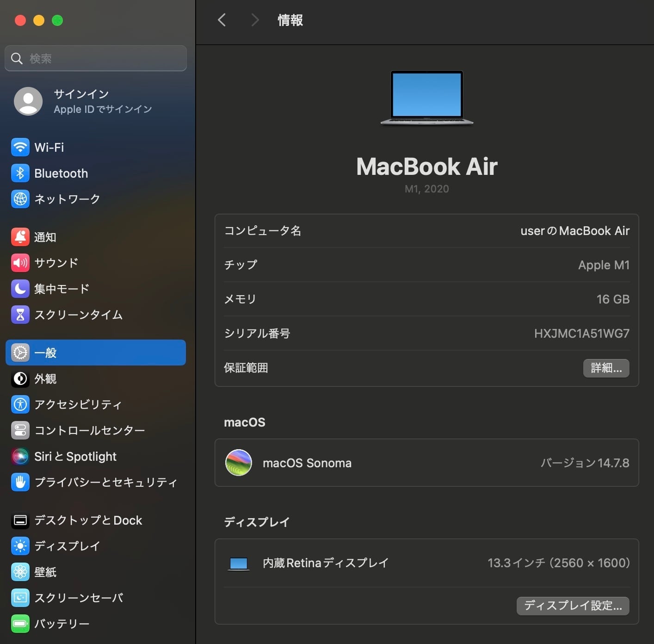Open サウンド speaker icon
This screenshot has height=644, width=654.
20,263
